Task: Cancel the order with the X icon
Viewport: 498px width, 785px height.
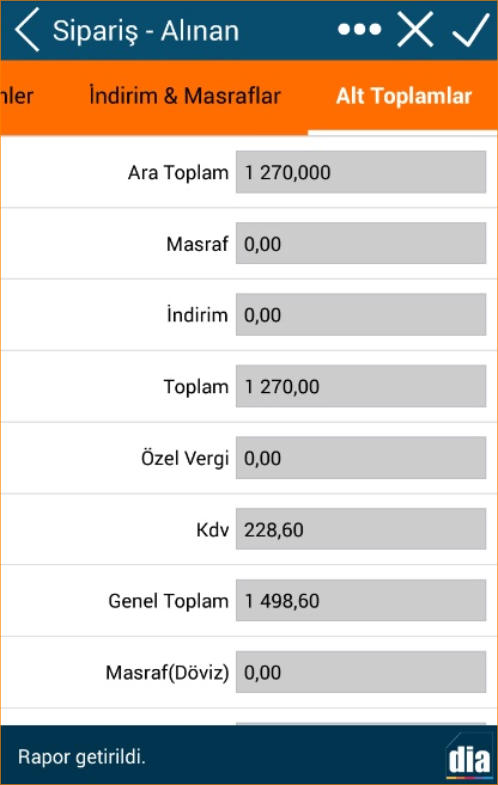Action: pyautogui.click(x=415, y=30)
